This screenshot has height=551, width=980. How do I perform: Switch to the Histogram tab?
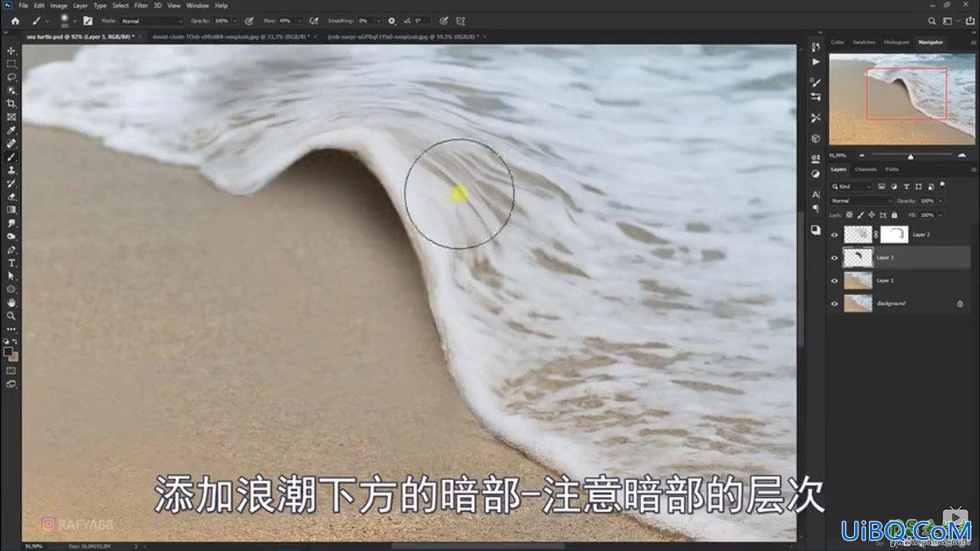coord(896,42)
